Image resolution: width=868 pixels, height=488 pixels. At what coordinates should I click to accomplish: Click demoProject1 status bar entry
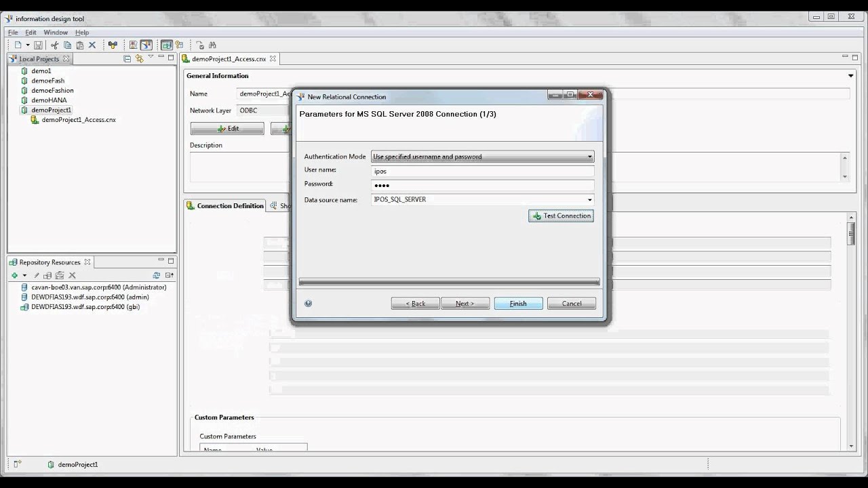[x=73, y=465]
